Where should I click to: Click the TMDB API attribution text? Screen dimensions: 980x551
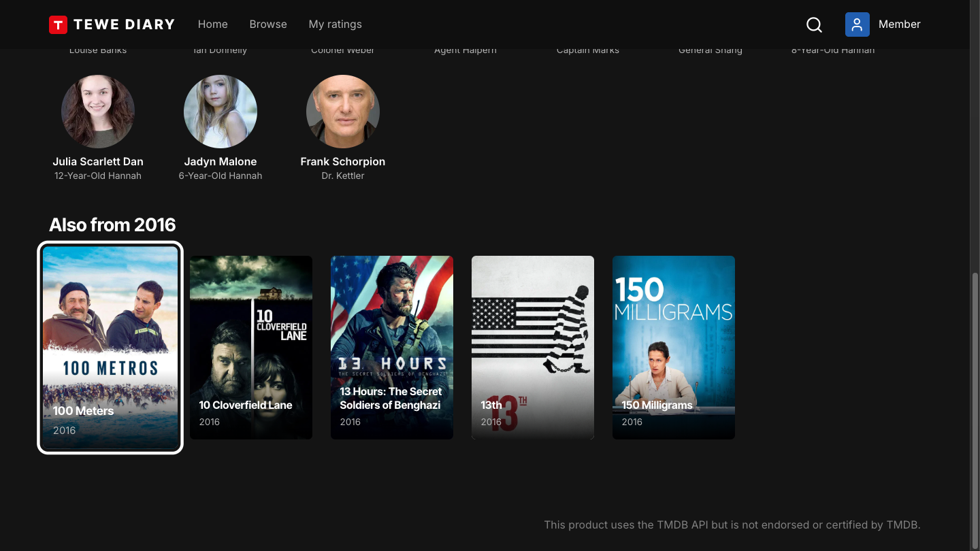tap(732, 524)
